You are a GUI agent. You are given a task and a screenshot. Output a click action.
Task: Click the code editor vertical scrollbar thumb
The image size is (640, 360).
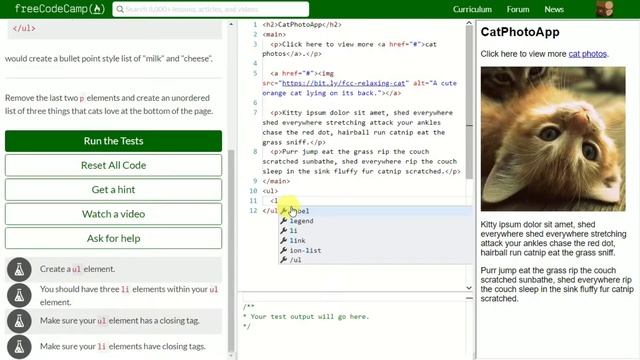pos(469,103)
